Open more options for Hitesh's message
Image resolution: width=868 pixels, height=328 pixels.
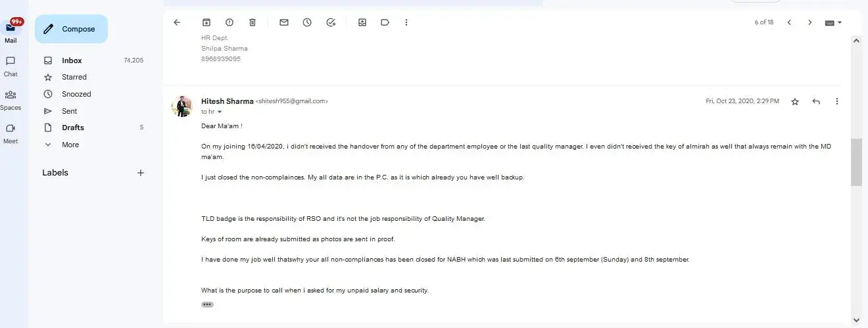837,101
